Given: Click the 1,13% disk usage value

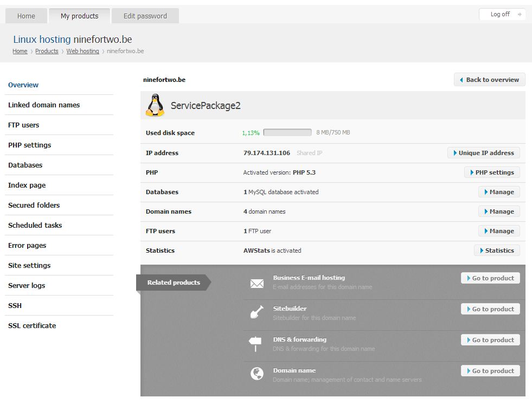Looking at the screenshot, I should coord(251,133).
